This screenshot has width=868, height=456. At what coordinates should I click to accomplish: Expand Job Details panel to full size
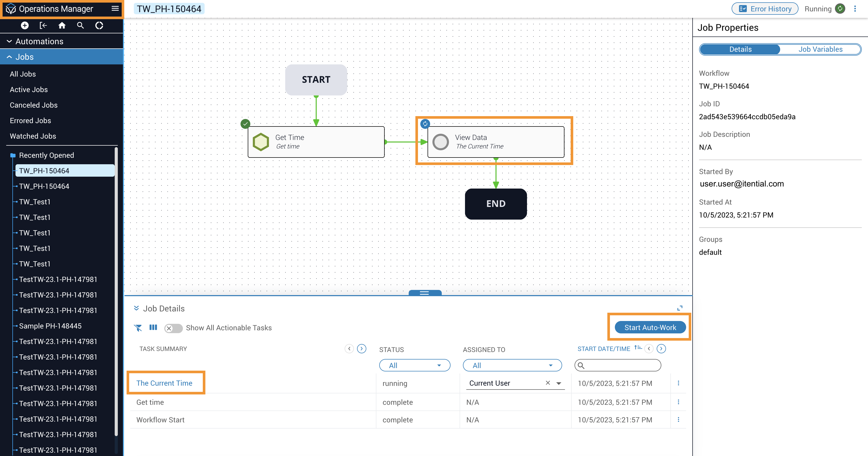tap(680, 308)
